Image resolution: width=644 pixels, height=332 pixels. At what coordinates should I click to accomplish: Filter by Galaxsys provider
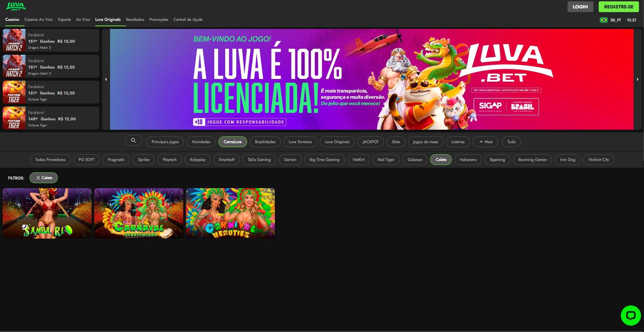point(415,160)
